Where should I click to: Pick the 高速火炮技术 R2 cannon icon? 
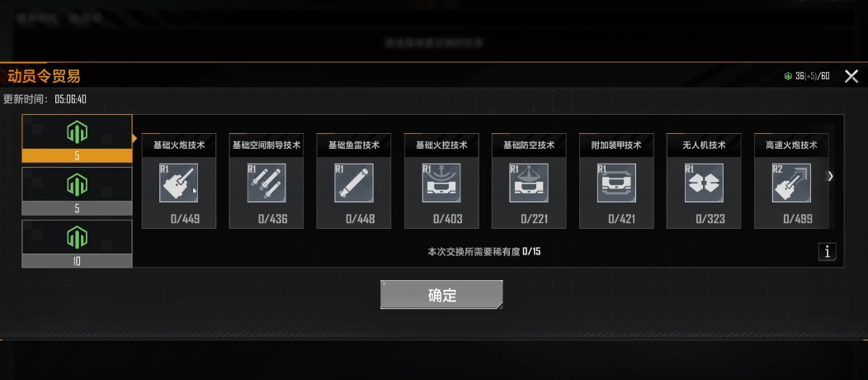791,183
